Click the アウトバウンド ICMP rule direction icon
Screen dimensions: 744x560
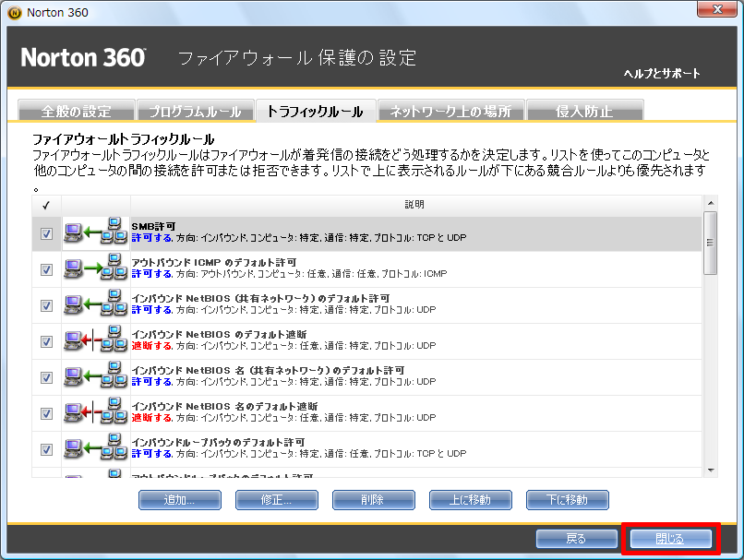[95, 269]
